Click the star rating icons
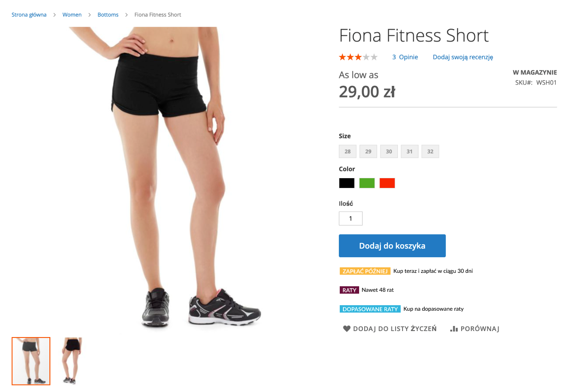The width and height of the screenshot is (571, 392). coord(358,57)
